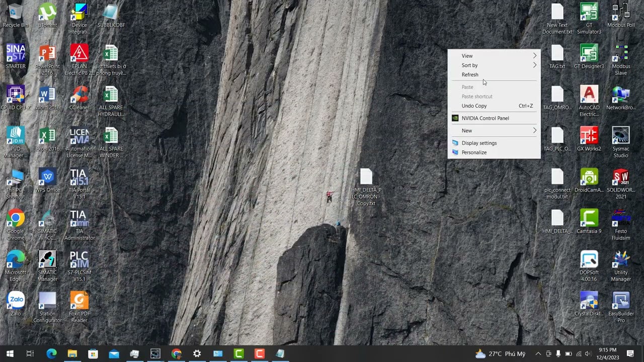Select the Recycle Bin desktop icon
This screenshot has height=362, width=644.
pos(16,16)
